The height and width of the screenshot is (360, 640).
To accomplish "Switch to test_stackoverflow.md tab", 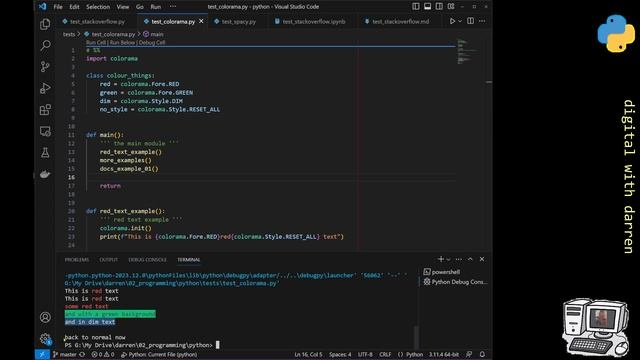I will click(x=400, y=21).
